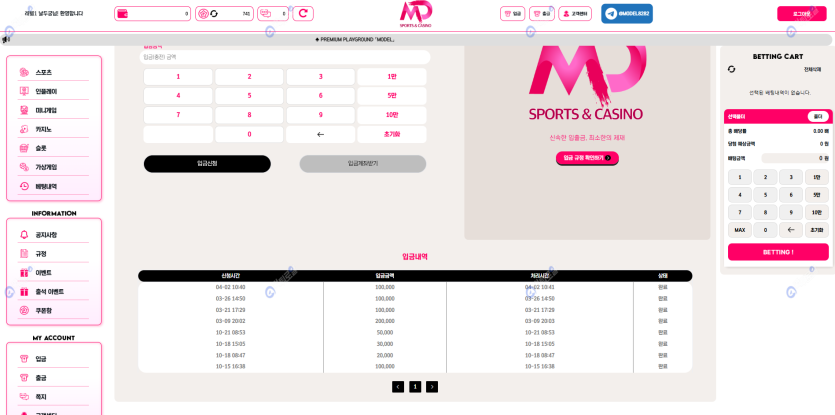Click the pink BETTING ! button
This screenshot has width=835, height=415.
pyautogui.click(x=778, y=252)
